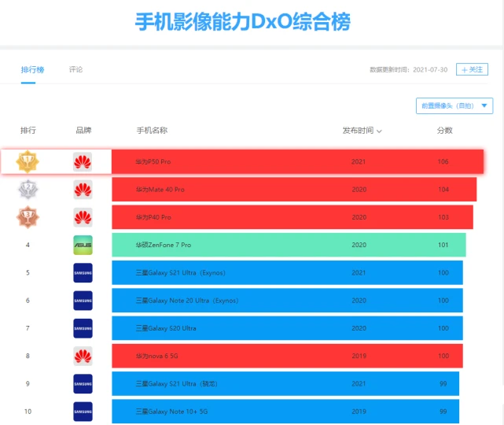Click rank number 10
The image size is (504, 425).
coord(28,412)
